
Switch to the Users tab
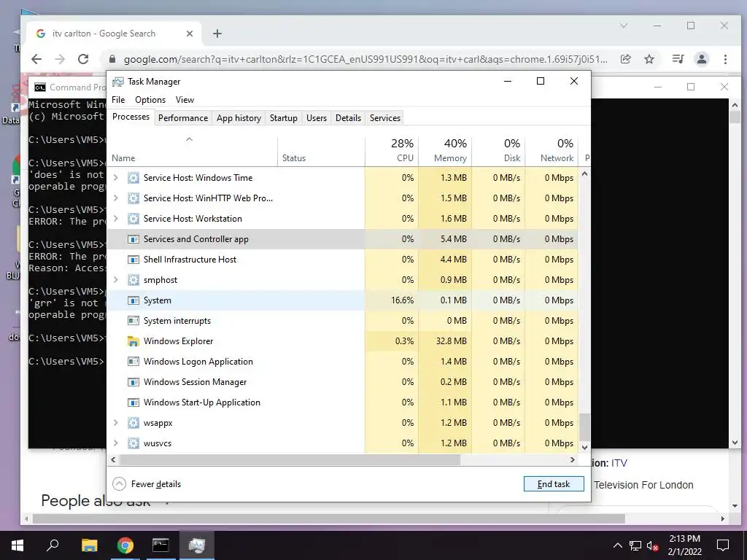pos(317,118)
